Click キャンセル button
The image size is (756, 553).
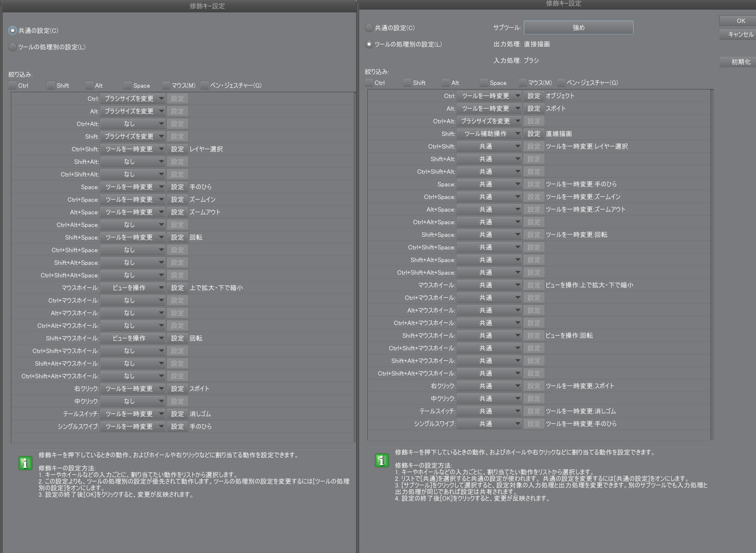[x=740, y=34]
